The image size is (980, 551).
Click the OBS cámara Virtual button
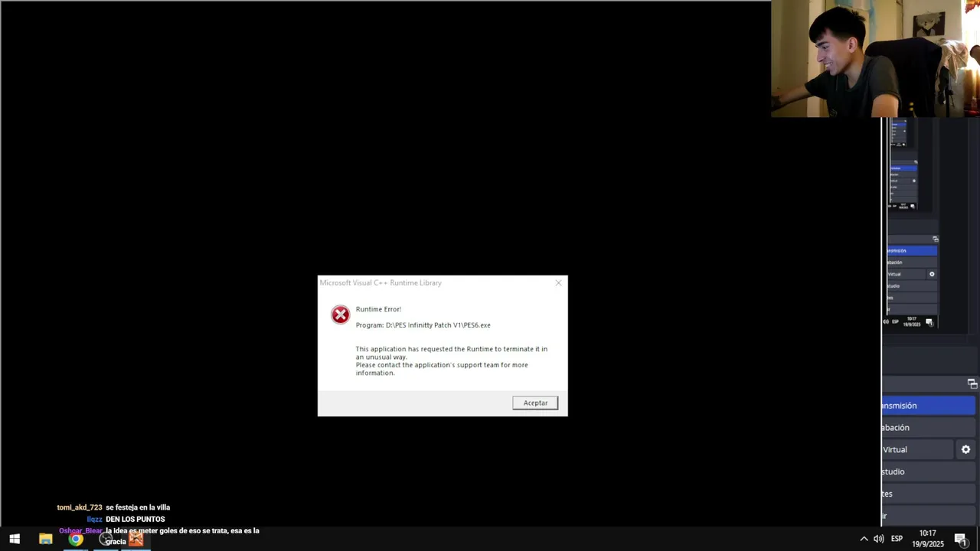click(917, 450)
